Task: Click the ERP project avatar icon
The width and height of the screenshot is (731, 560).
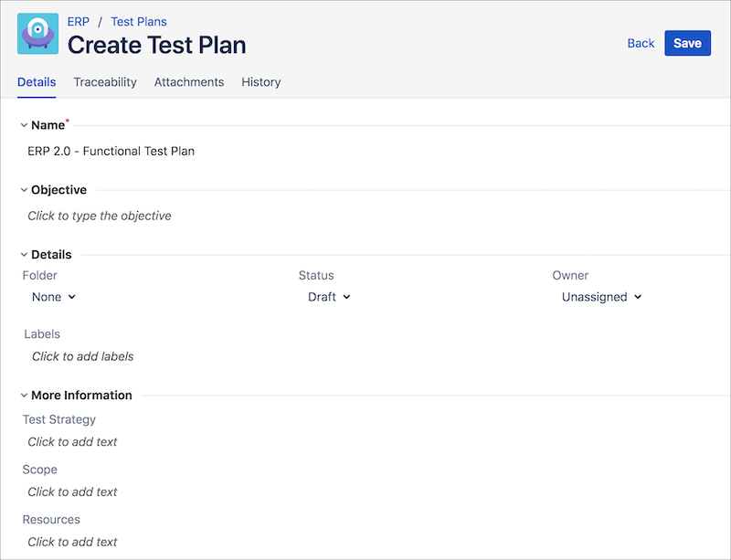Action: tap(37, 34)
